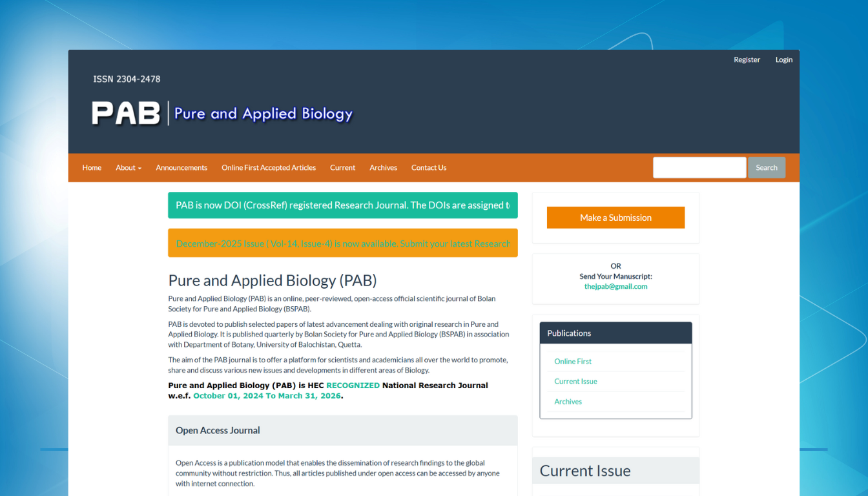Open the Login link
The height and width of the screenshot is (496, 868).
[x=783, y=59]
